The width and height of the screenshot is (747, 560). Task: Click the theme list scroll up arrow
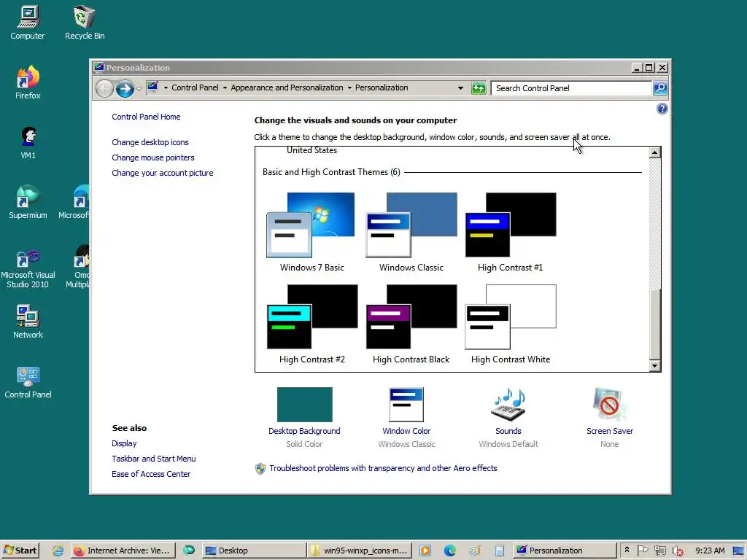654,152
